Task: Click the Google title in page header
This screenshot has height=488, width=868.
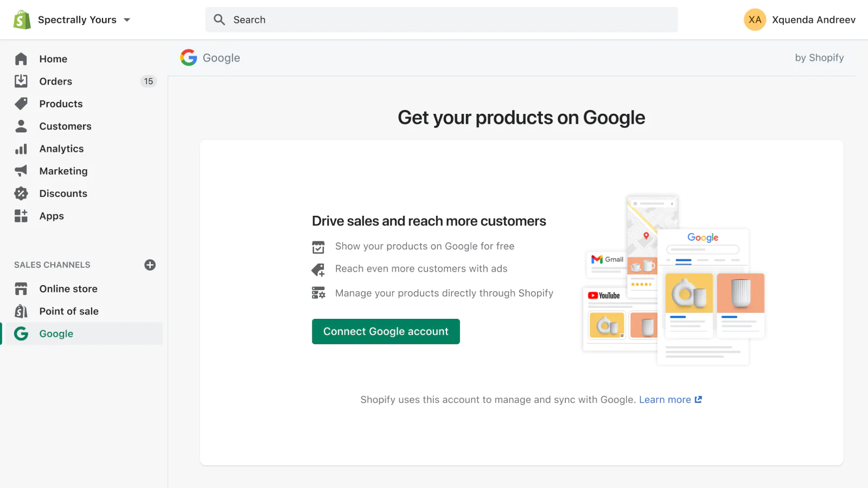Action: (x=221, y=58)
